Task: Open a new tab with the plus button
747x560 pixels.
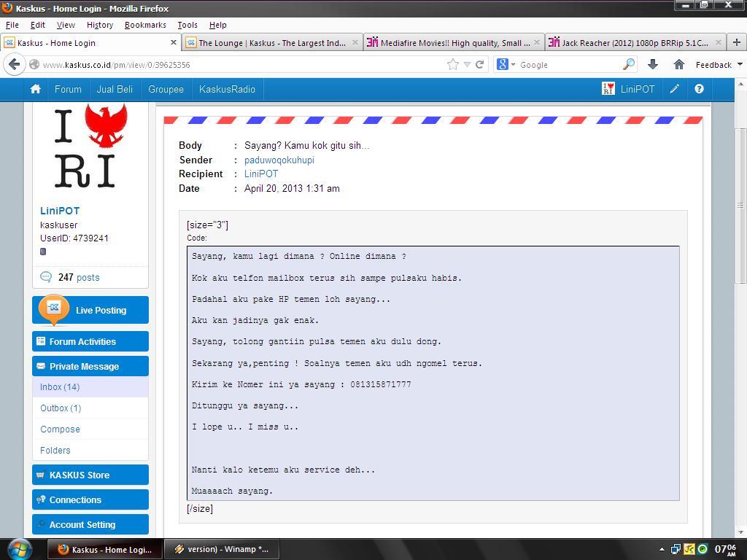Action: click(737, 42)
